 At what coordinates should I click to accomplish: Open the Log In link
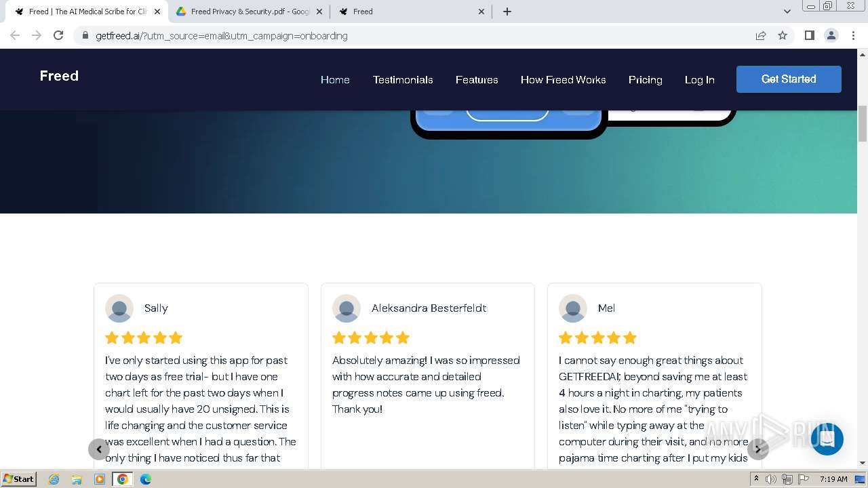tap(699, 79)
